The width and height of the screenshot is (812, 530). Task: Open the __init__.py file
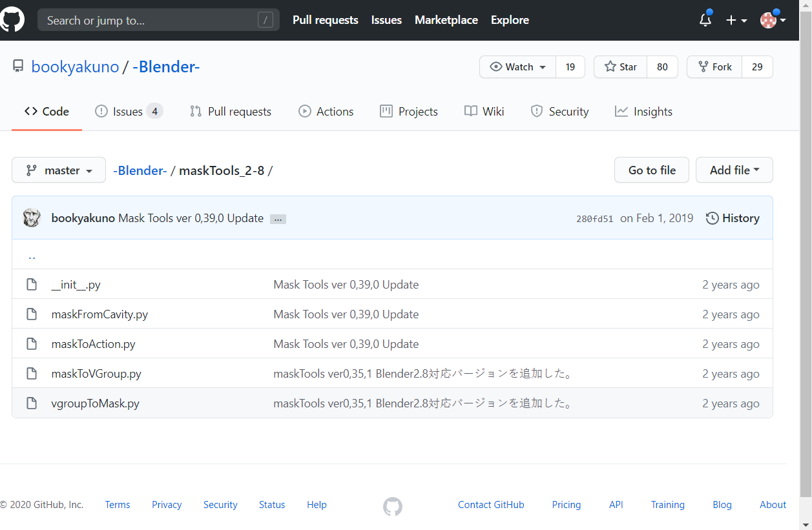click(76, 285)
